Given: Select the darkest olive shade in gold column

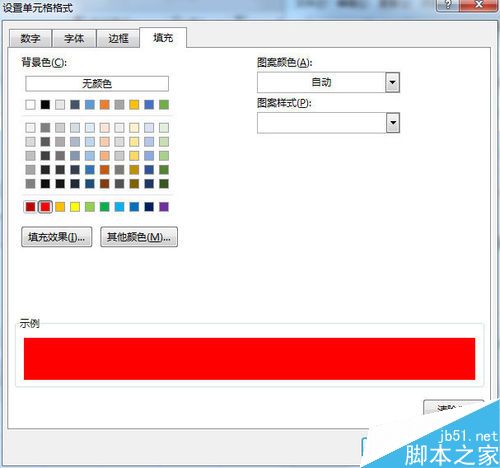Looking at the screenshot, I should click(134, 184).
